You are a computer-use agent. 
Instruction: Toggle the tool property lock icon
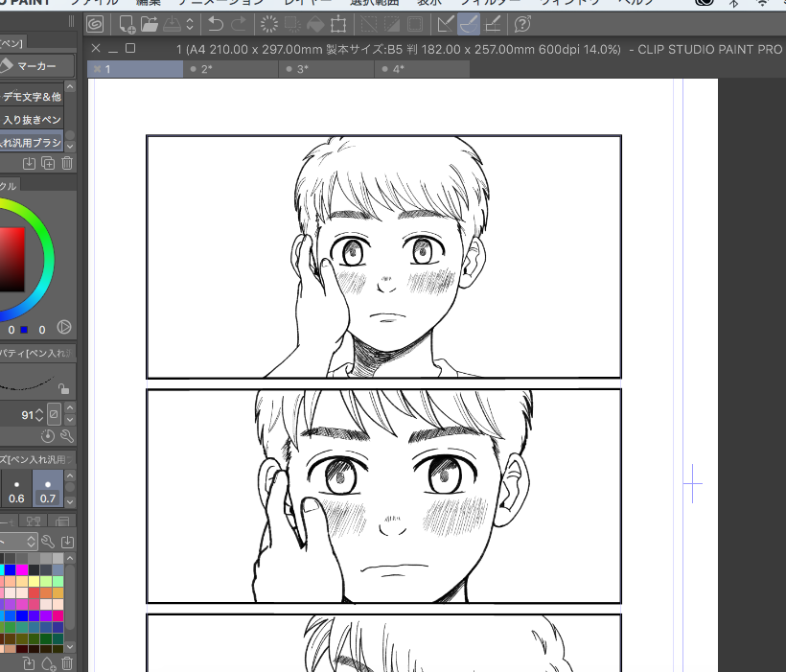tap(63, 388)
